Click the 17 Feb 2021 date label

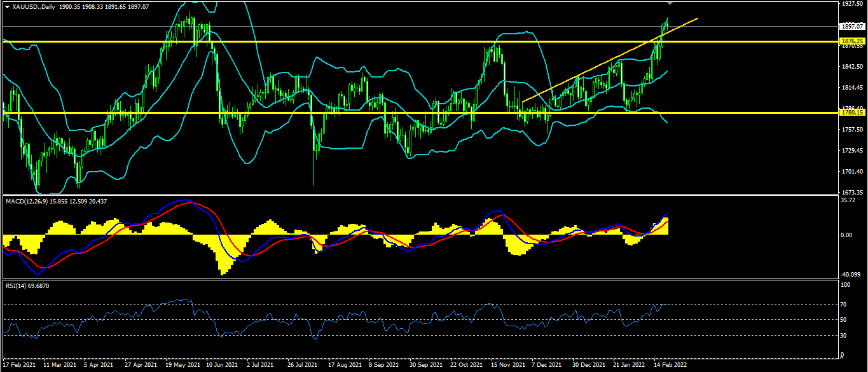tap(18, 366)
